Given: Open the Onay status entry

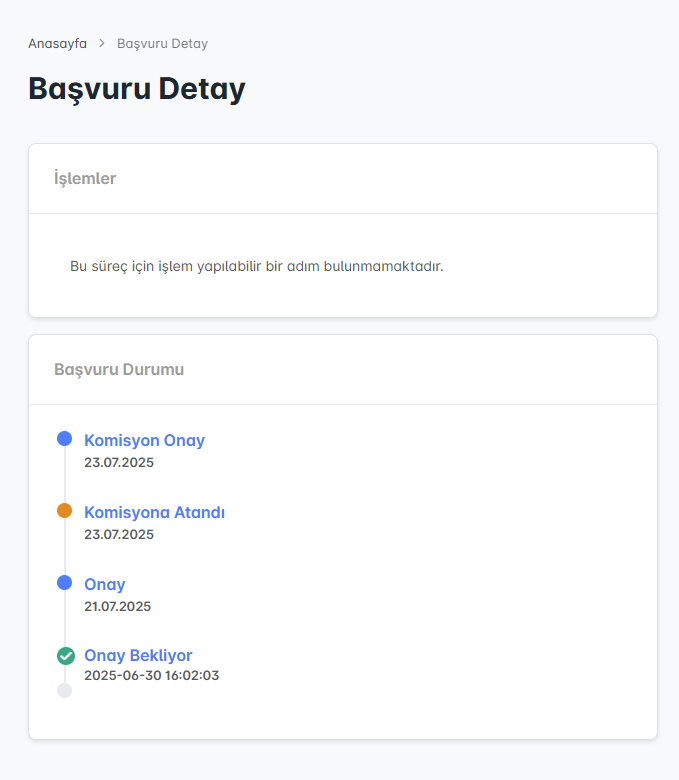Looking at the screenshot, I should [105, 584].
